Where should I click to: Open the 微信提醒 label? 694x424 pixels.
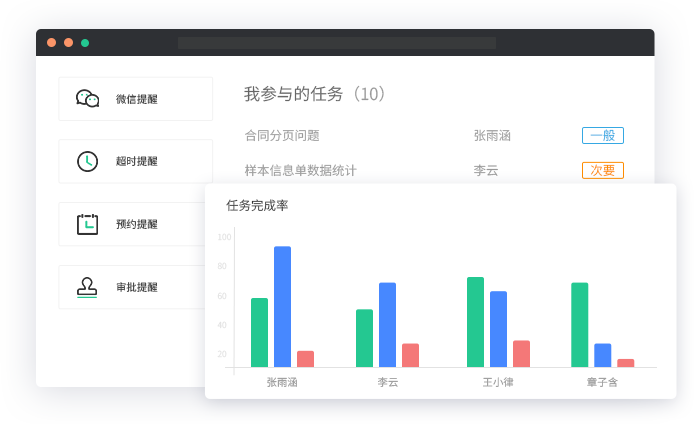137,99
